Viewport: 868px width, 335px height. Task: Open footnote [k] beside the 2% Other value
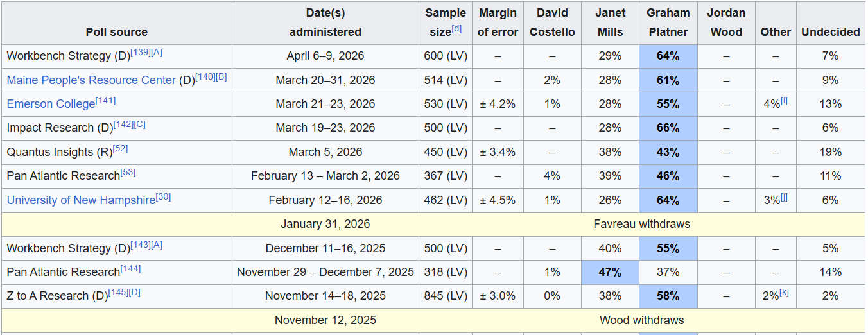point(784,293)
